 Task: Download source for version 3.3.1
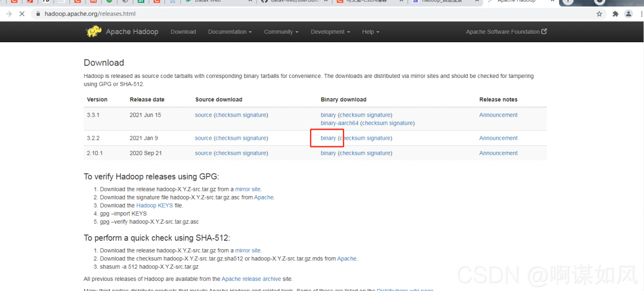(203, 115)
